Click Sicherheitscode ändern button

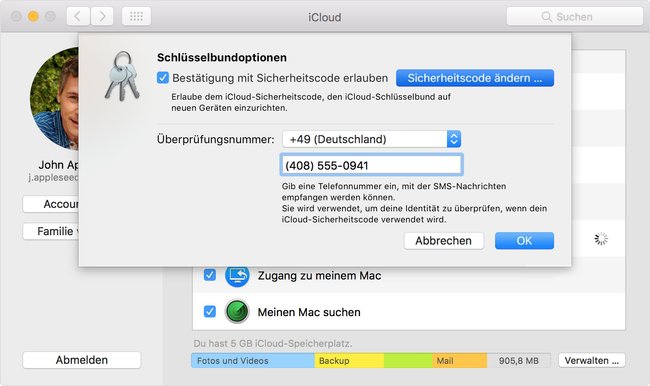475,78
